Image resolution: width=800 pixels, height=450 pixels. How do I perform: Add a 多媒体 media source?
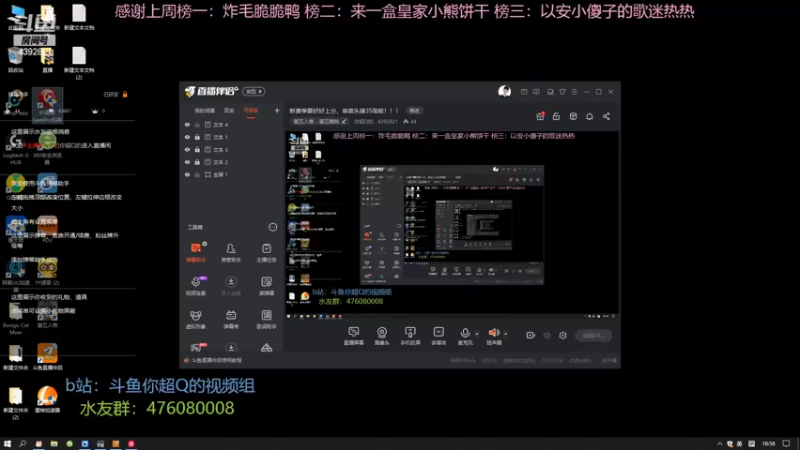click(x=439, y=336)
